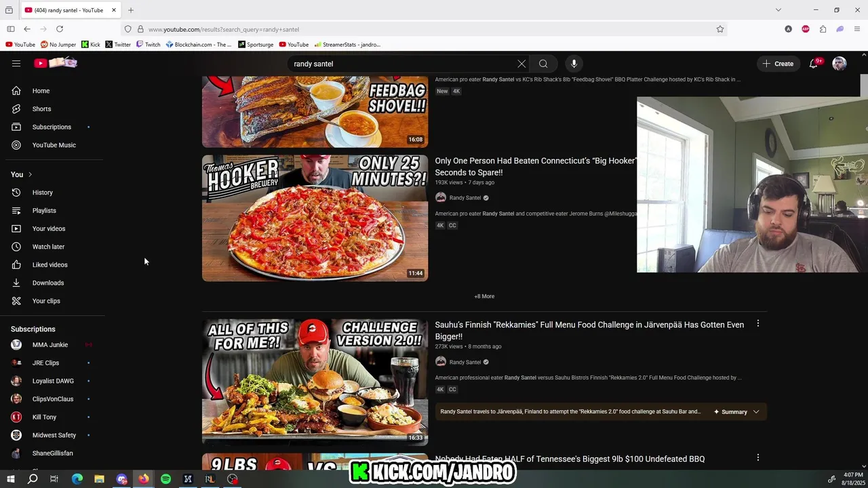Screen dimensions: 868x488
Task: Click the magnifier search button
Action: point(543,64)
